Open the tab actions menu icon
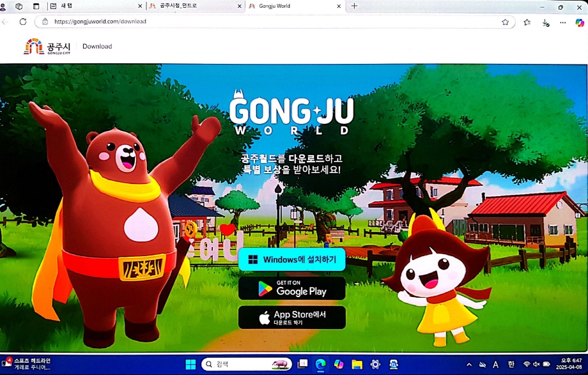The image size is (588, 375). pos(36,6)
